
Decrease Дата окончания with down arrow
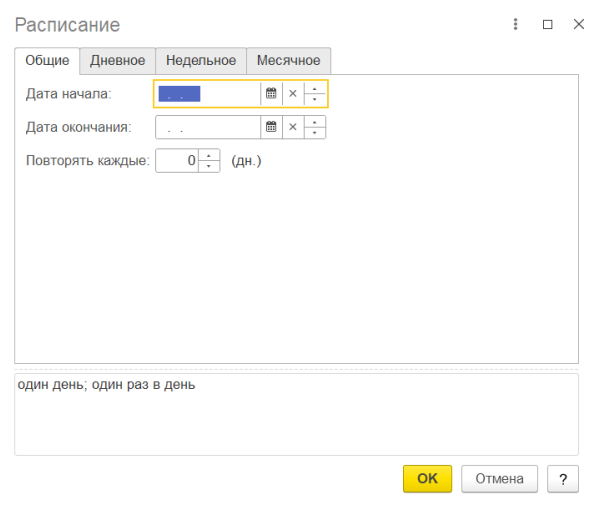(315, 133)
